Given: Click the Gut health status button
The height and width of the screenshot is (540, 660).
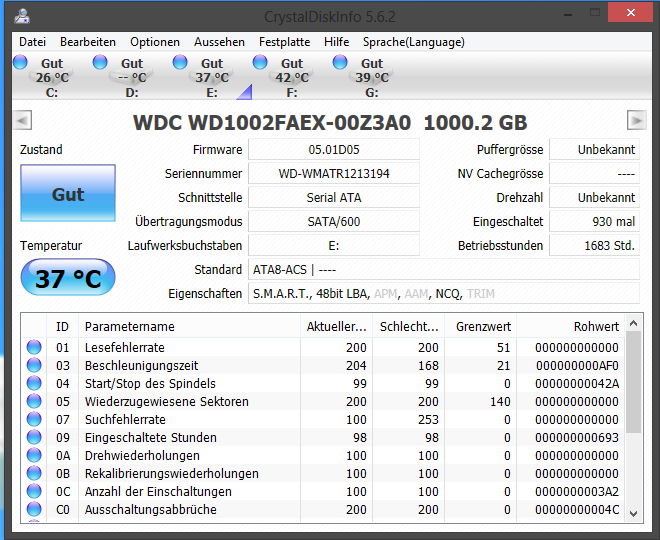Looking at the screenshot, I should pos(68,193).
